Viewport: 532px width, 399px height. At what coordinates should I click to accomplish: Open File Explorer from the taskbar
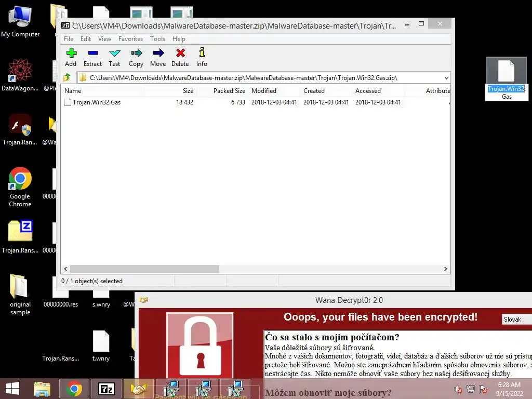click(x=42, y=389)
